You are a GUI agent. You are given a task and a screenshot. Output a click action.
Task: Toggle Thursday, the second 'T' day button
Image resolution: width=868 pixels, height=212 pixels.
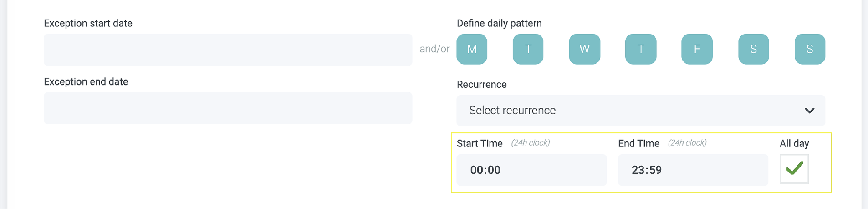pyautogui.click(x=640, y=49)
